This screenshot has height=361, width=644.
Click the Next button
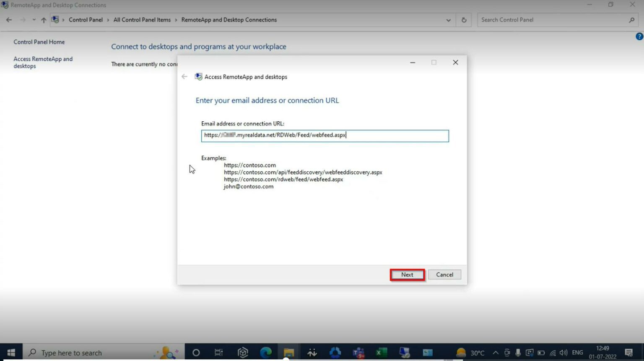406,274
